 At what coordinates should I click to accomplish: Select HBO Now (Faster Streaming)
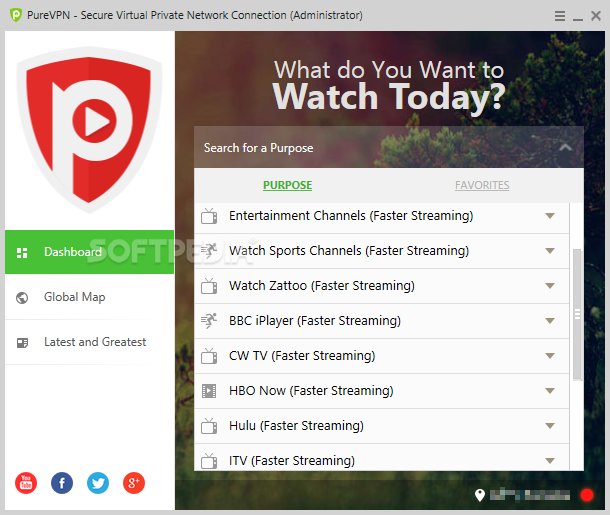tap(382, 391)
